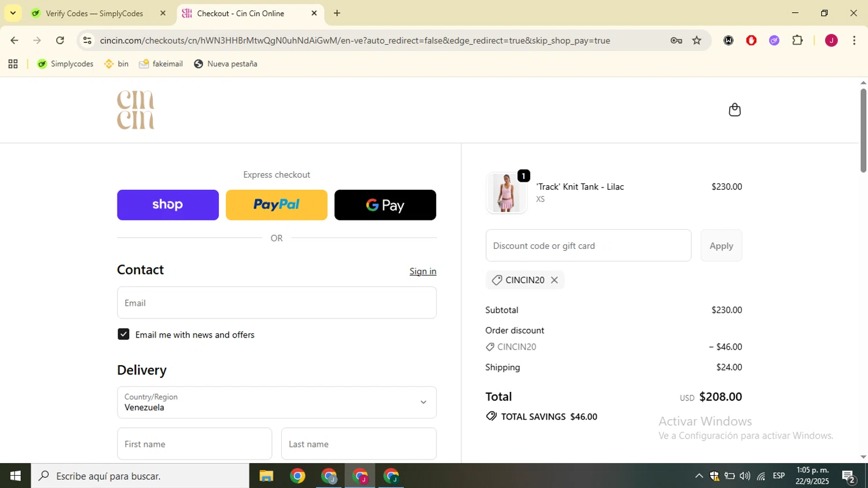This screenshot has width=868, height=488.
Task: Open the tab search dropdown arrow
Action: pos(13,13)
